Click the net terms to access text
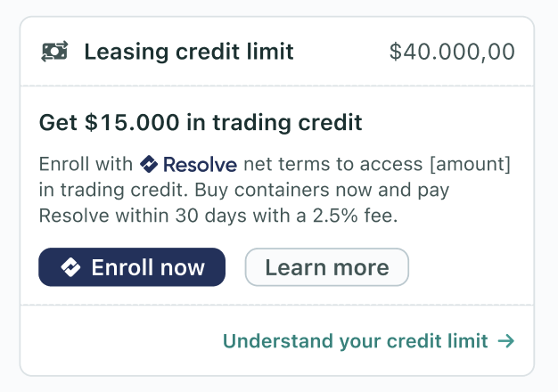The height and width of the screenshot is (392, 558). pos(333,164)
